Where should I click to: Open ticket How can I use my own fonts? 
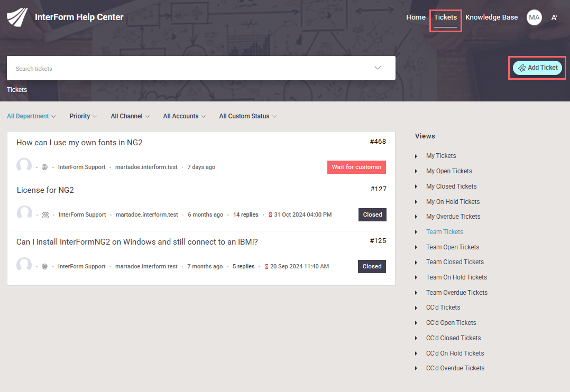[x=79, y=143]
